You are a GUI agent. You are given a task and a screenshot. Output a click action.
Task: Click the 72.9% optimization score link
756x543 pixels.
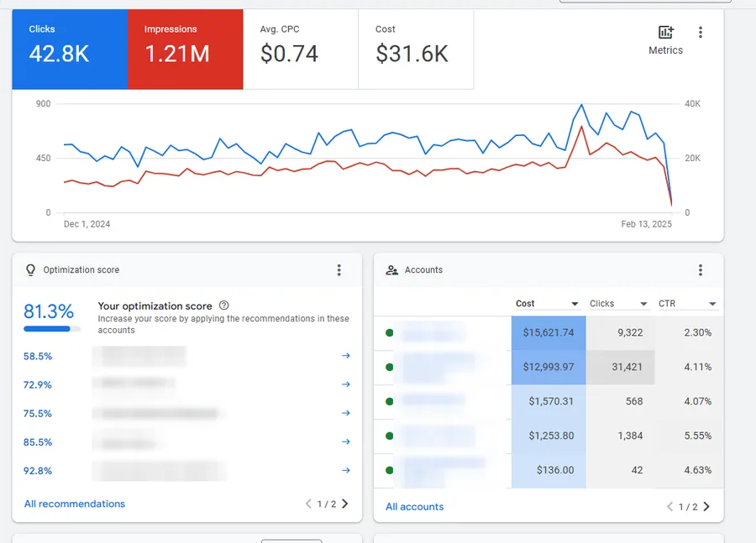pyautogui.click(x=38, y=385)
